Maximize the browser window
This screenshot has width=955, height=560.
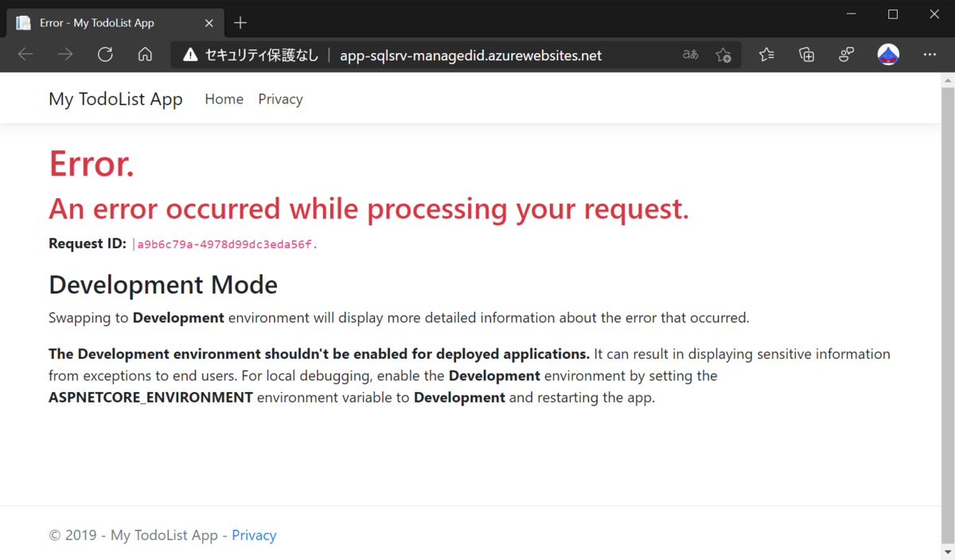click(x=893, y=14)
